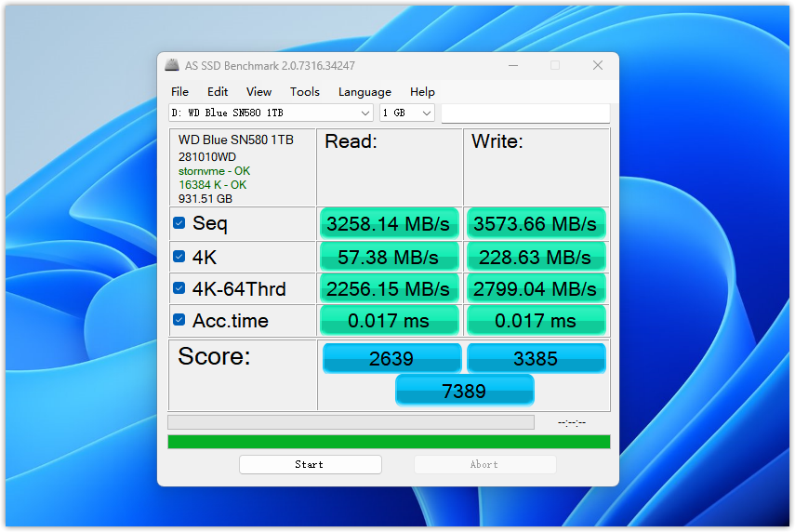Image resolution: width=795 pixels, height=532 pixels.
Task: Open the Help menu
Action: click(422, 92)
